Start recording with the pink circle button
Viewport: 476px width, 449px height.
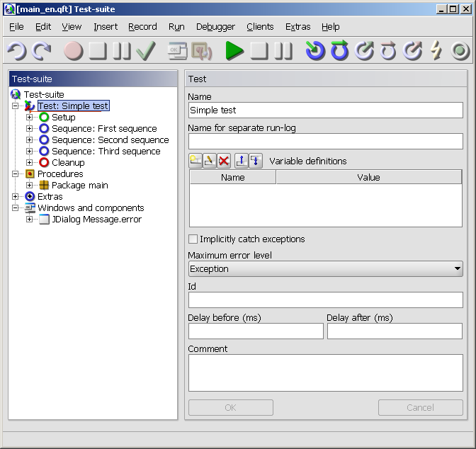74,50
